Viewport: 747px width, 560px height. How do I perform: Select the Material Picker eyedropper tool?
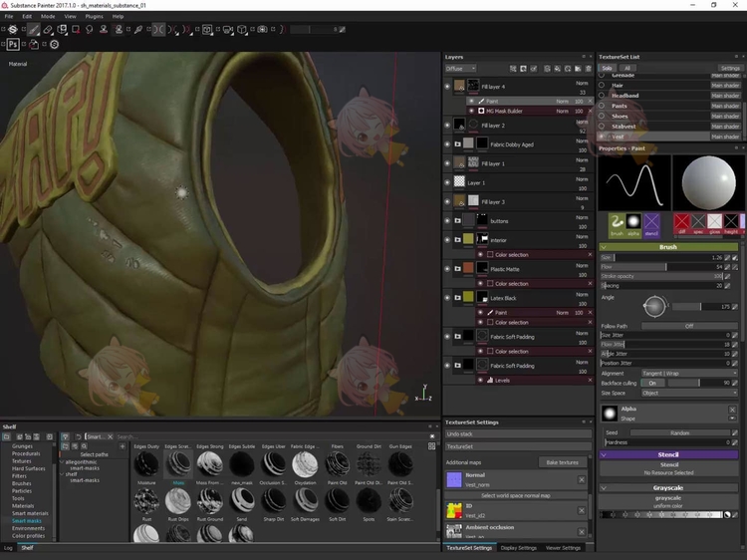click(138, 30)
